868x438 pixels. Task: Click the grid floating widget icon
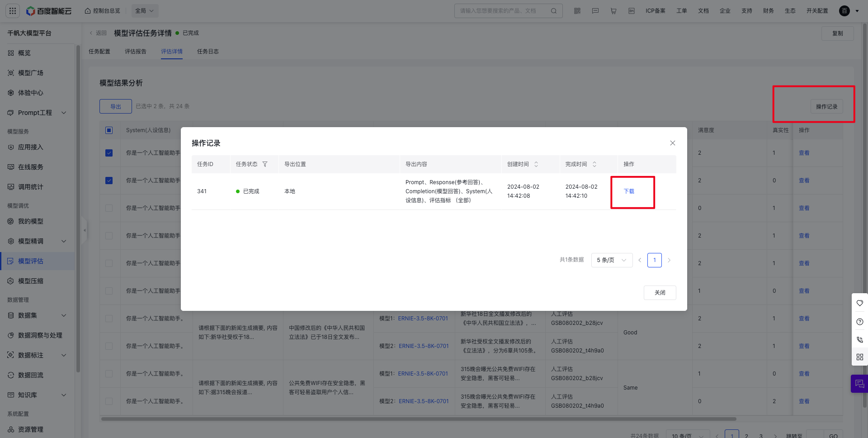click(860, 357)
